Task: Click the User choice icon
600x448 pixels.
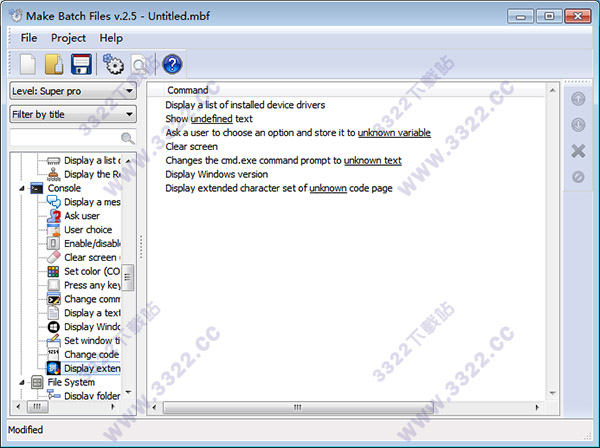Action: click(53, 230)
